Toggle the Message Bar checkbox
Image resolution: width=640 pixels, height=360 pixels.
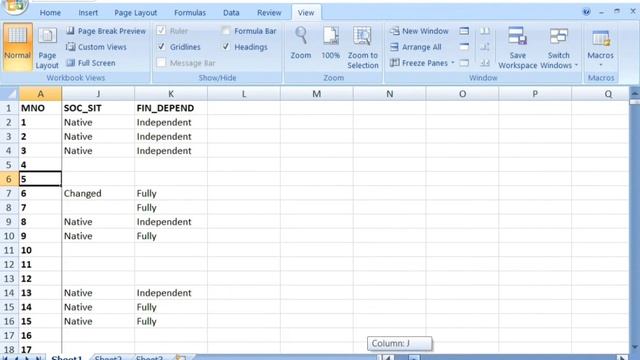[x=161, y=62]
